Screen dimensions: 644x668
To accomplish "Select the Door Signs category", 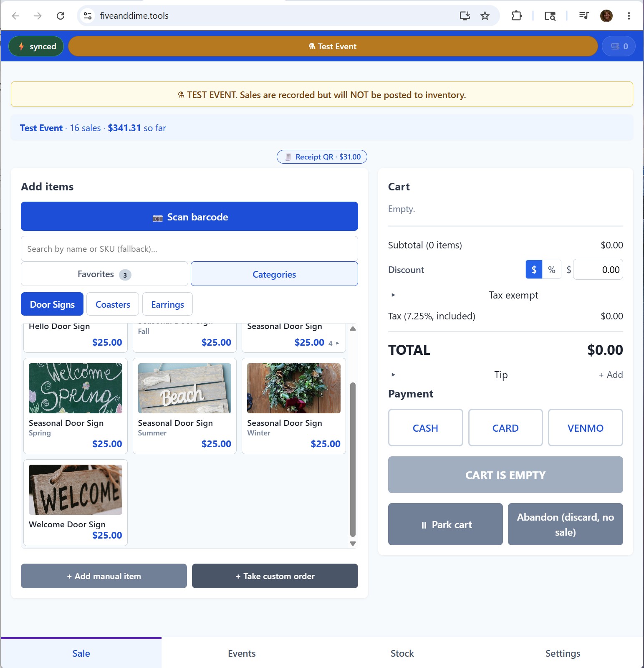I will [52, 304].
